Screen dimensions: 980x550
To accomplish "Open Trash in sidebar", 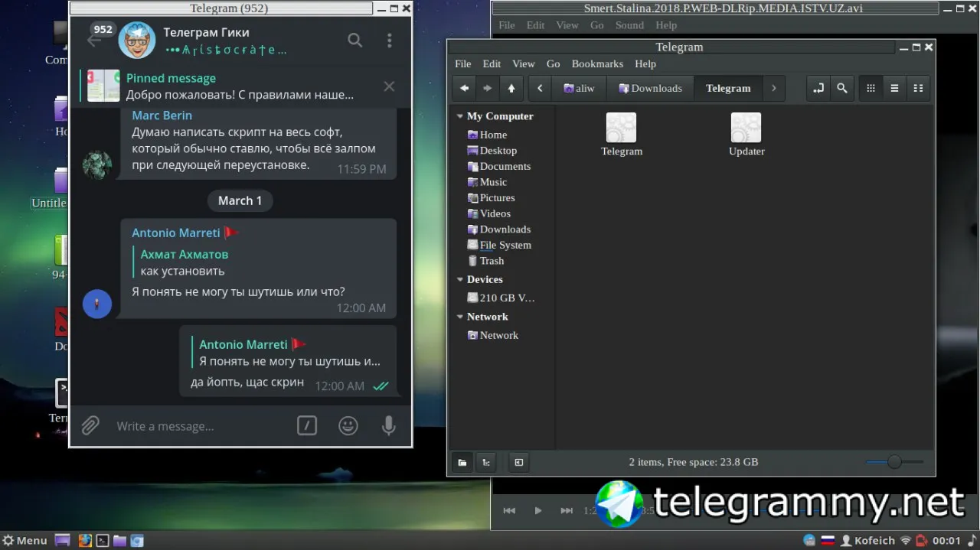I will (x=485, y=261).
